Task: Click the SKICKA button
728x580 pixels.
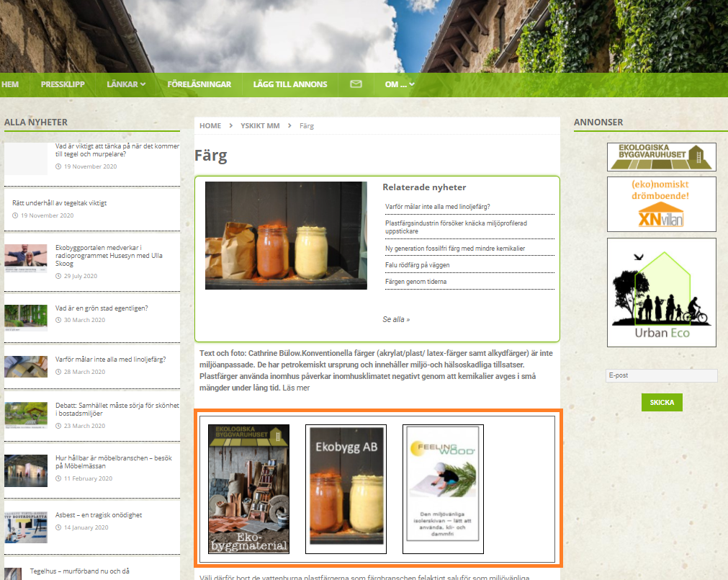Action: point(662,402)
